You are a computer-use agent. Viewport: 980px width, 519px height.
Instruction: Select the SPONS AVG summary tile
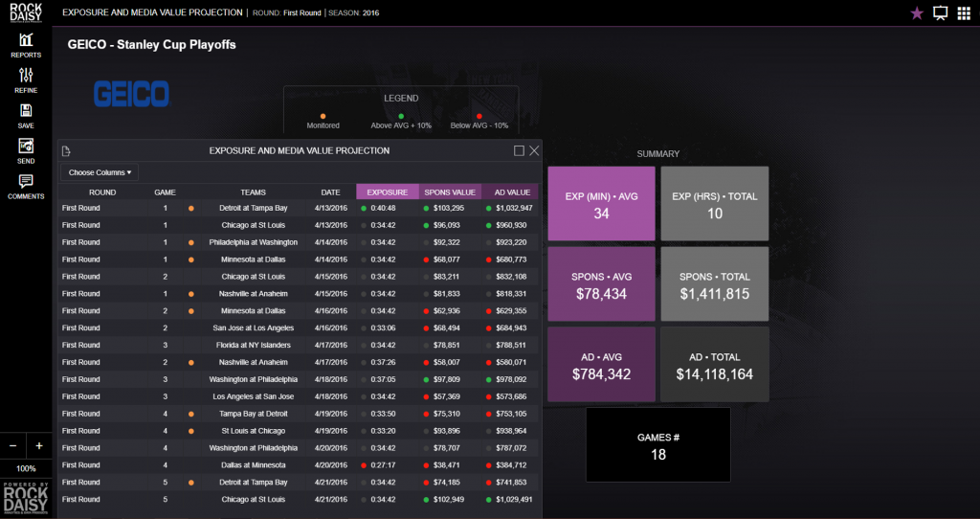(x=601, y=284)
